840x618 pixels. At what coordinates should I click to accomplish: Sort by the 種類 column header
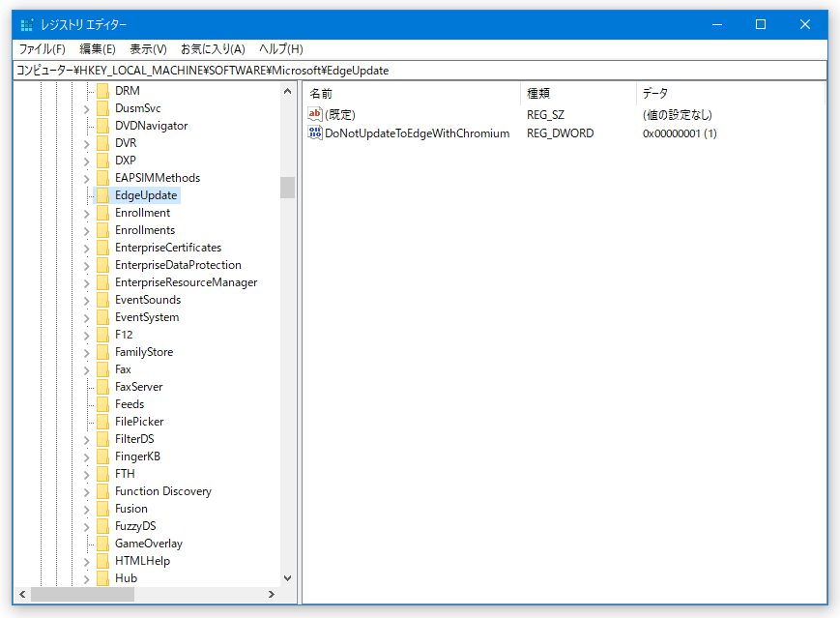click(578, 93)
